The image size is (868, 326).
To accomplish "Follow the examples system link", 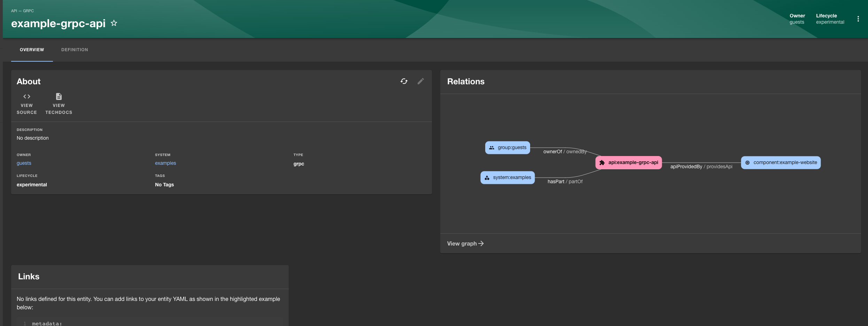I will pyautogui.click(x=165, y=163).
